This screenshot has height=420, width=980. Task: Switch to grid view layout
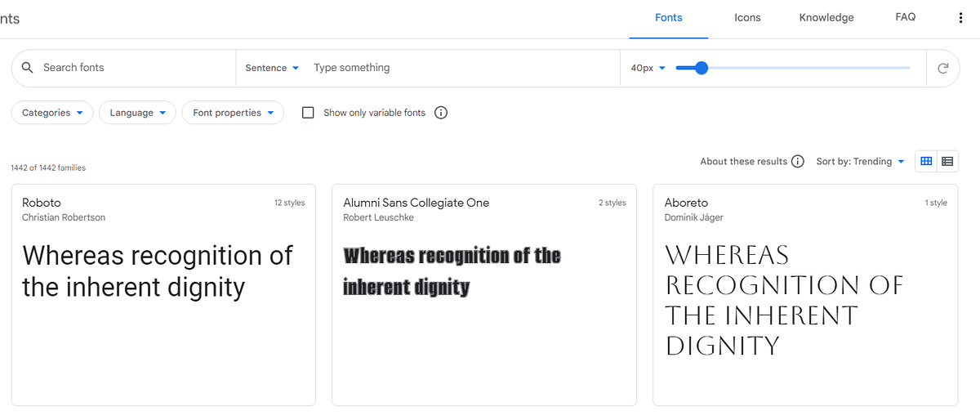(926, 161)
